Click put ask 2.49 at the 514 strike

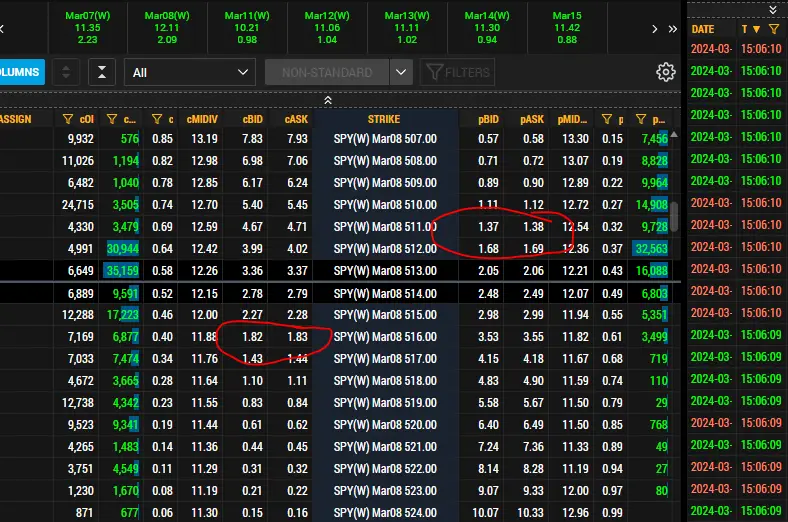533,293
